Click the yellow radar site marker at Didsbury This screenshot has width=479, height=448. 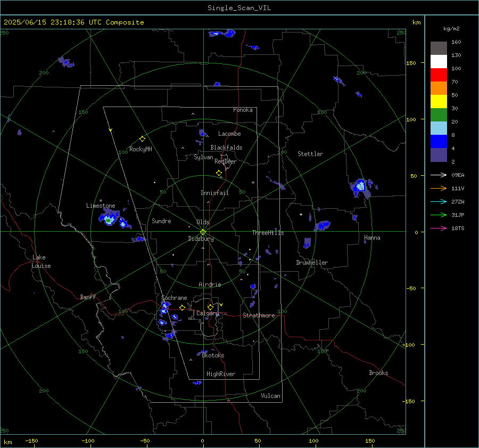(x=203, y=232)
